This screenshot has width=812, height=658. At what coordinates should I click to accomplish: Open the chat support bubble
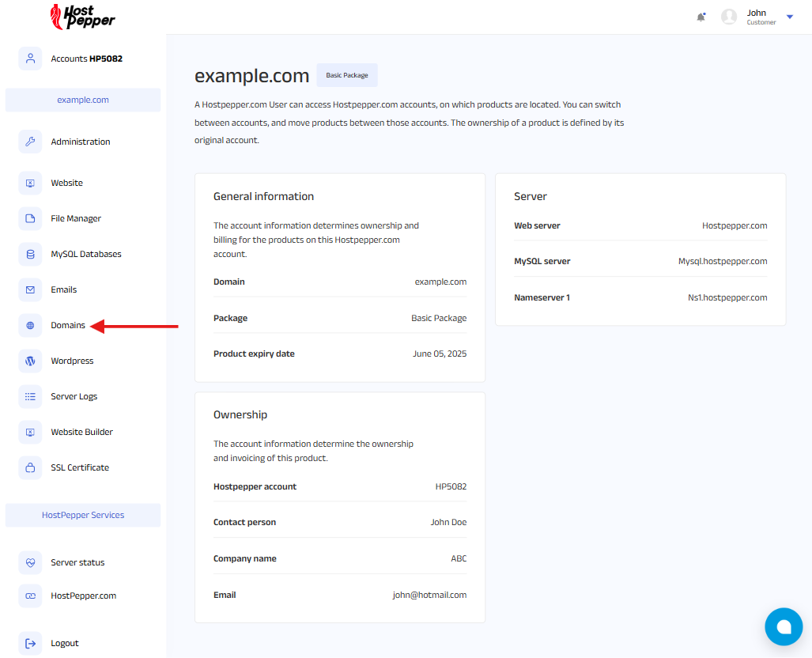(784, 627)
